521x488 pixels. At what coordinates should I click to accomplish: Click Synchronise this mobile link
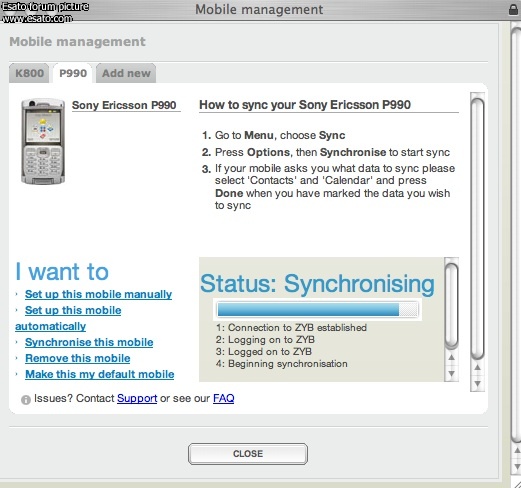(x=89, y=342)
